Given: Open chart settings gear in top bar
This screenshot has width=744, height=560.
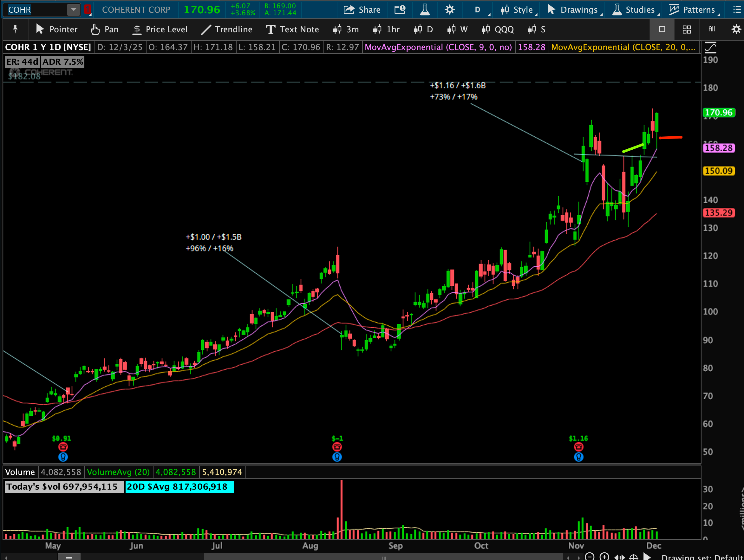Looking at the screenshot, I should tap(449, 10).
